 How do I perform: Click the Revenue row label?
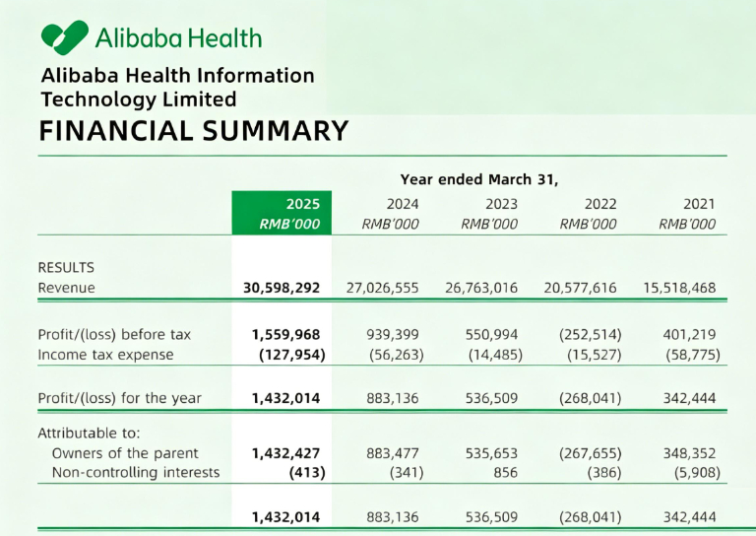click(66, 288)
